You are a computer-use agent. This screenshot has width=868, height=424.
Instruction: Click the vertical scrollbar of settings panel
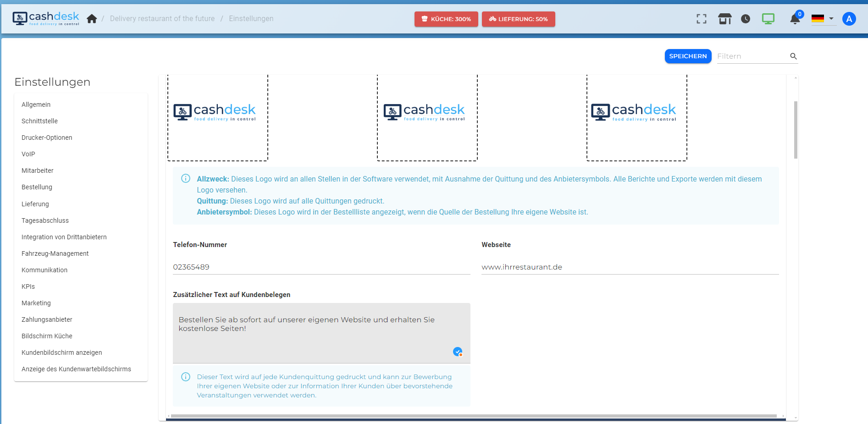pyautogui.click(x=796, y=130)
